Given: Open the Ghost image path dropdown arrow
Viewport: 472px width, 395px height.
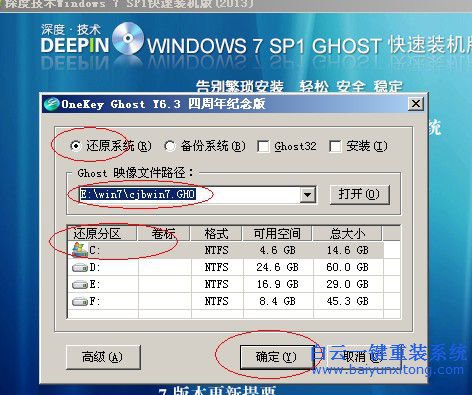Looking at the screenshot, I should [x=308, y=194].
